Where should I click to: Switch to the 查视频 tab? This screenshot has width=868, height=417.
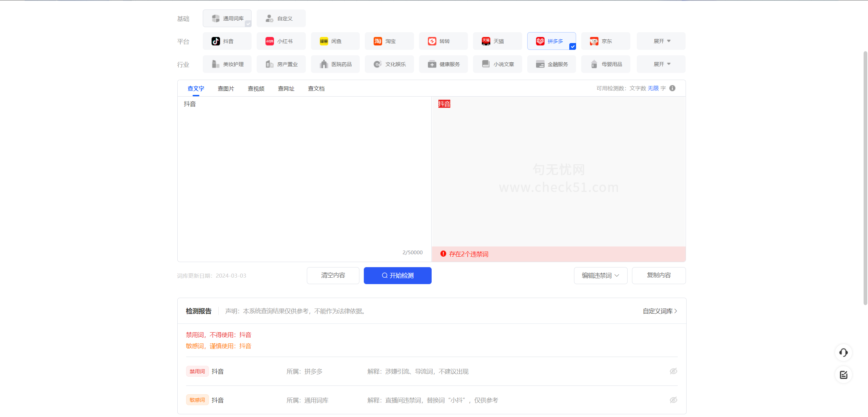point(256,88)
